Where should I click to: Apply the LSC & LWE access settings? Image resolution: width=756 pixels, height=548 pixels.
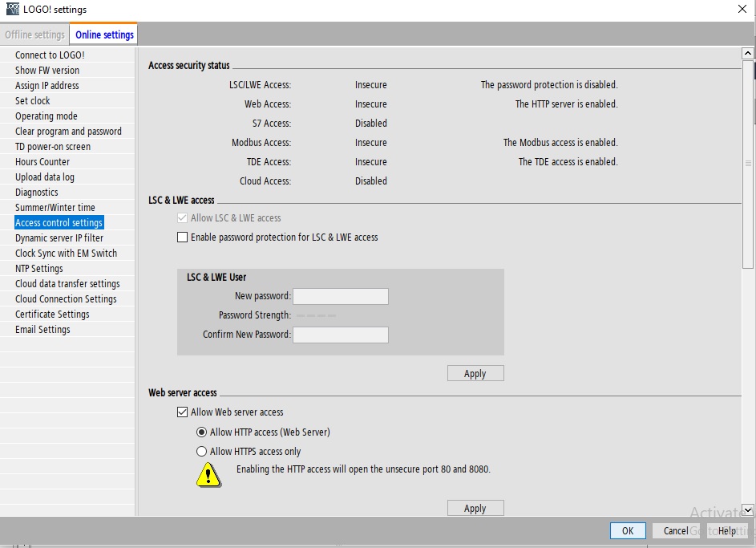point(475,373)
